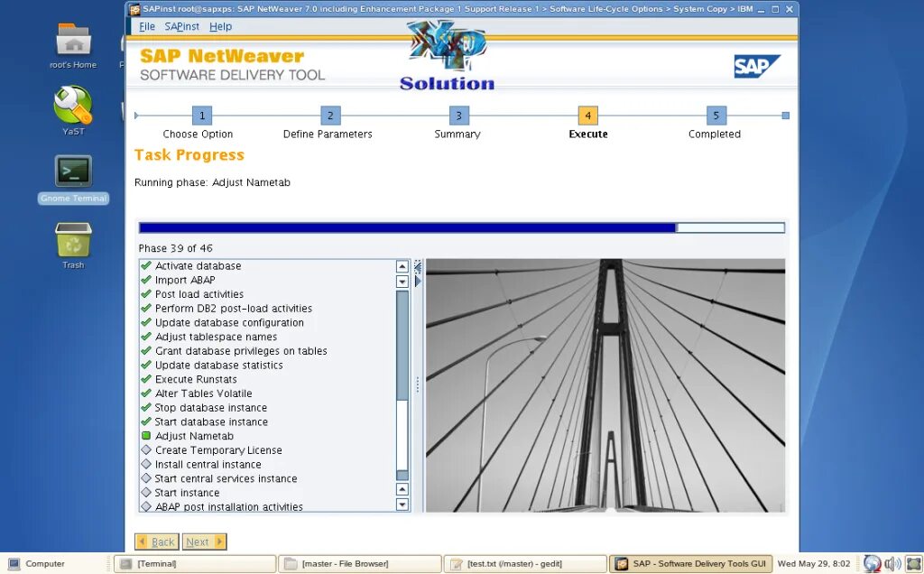This screenshot has width=924, height=574.
Task: Click checkmark beside Alter Tables Volatile
Action: pyautogui.click(x=146, y=393)
